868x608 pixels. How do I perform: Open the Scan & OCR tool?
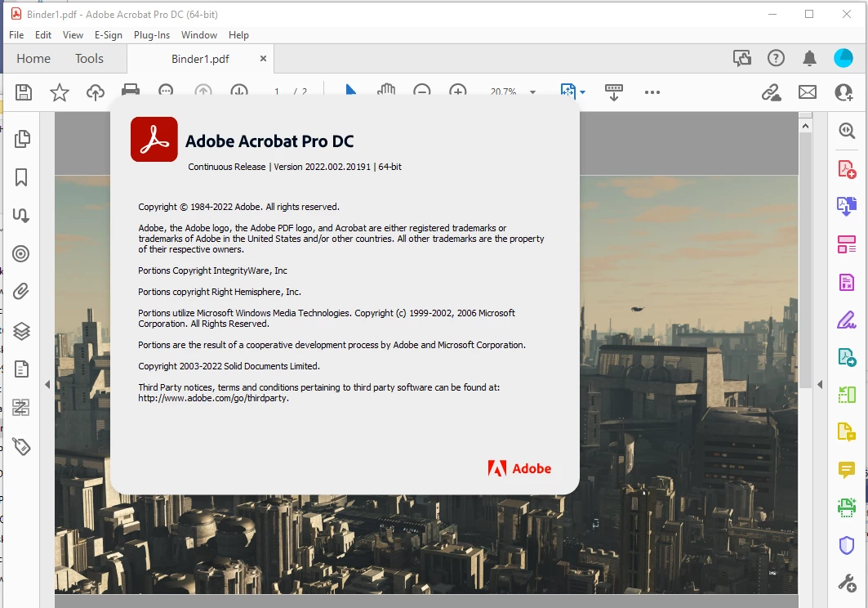pyautogui.click(x=847, y=507)
